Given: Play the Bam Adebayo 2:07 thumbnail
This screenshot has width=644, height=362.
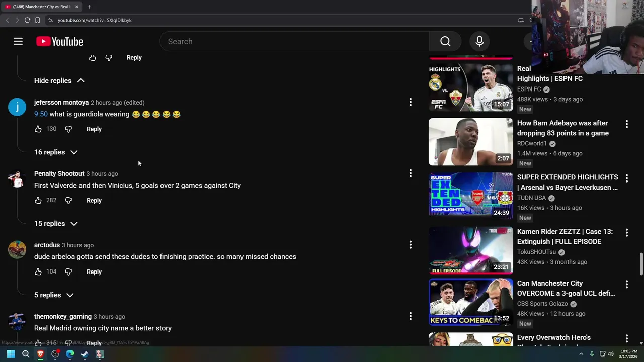Looking at the screenshot, I should (471, 142).
